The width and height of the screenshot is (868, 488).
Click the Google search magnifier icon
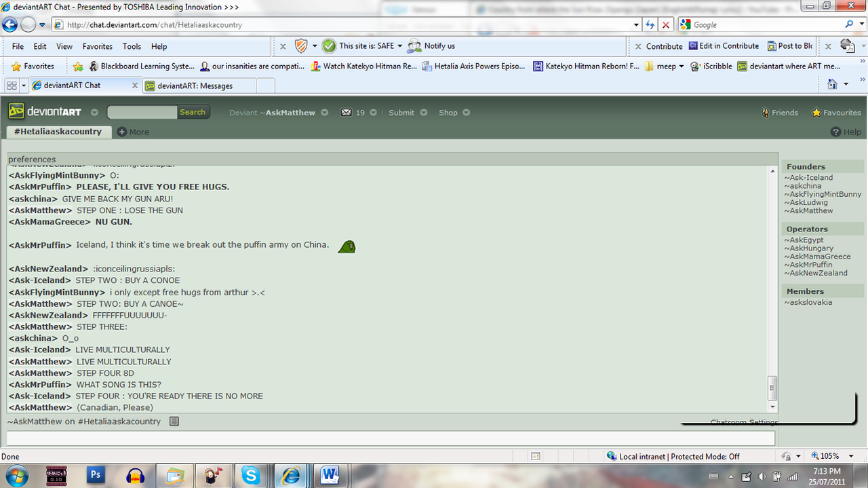point(850,24)
